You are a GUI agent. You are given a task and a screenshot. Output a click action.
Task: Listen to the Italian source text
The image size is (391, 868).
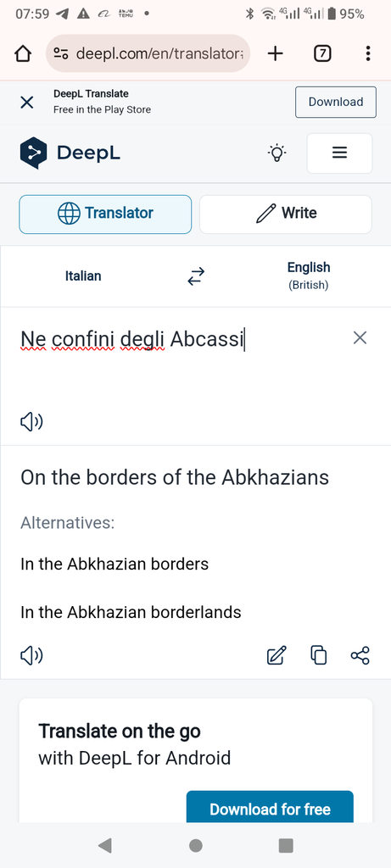[31, 422]
